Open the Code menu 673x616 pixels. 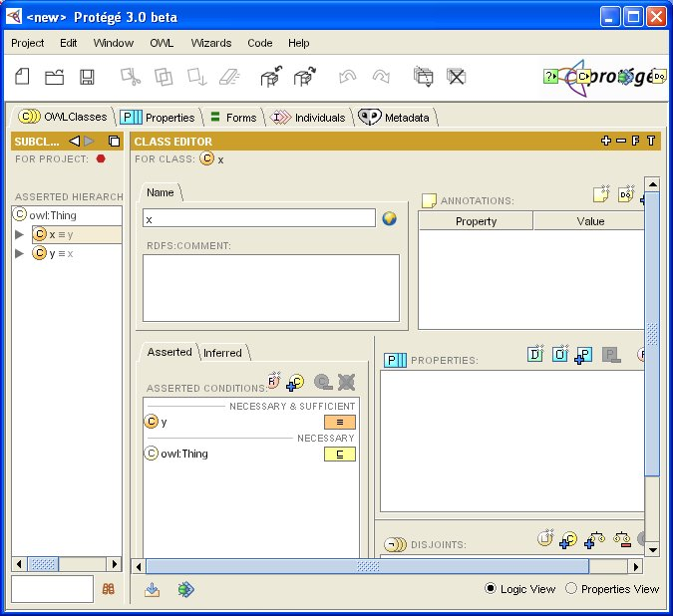260,43
